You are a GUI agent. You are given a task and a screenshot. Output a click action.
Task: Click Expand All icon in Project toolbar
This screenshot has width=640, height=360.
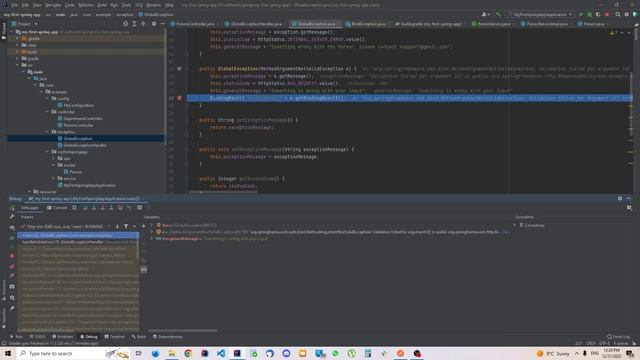(x=134, y=24)
